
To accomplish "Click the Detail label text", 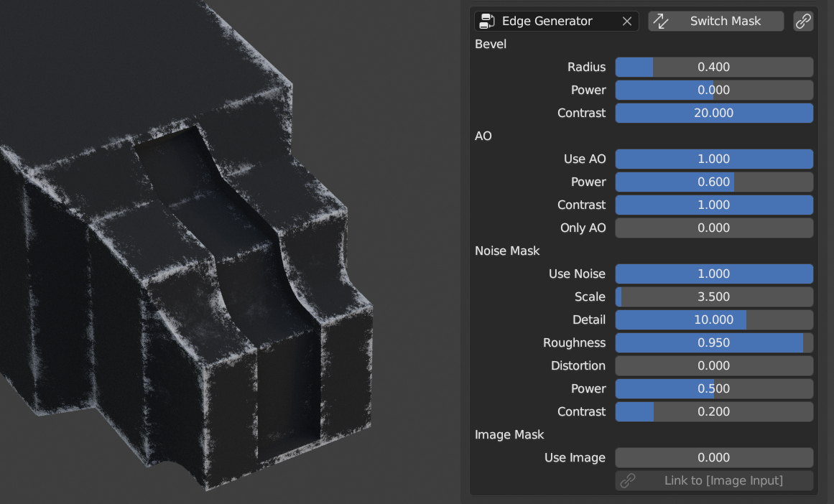I will tap(589, 319).
